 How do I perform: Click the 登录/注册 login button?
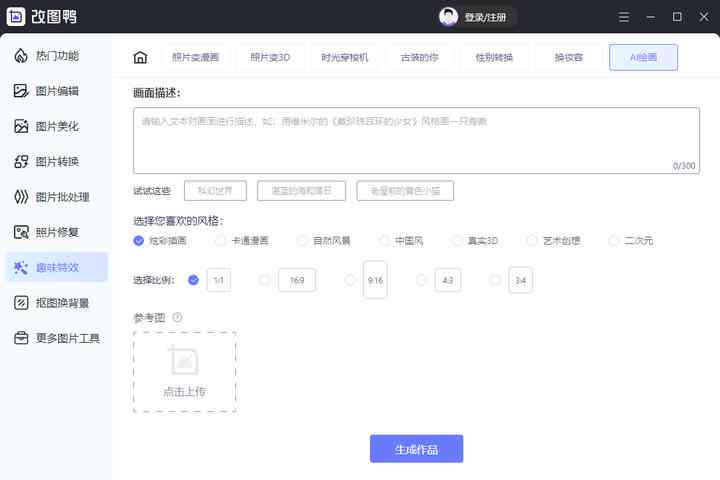(485, 17)
